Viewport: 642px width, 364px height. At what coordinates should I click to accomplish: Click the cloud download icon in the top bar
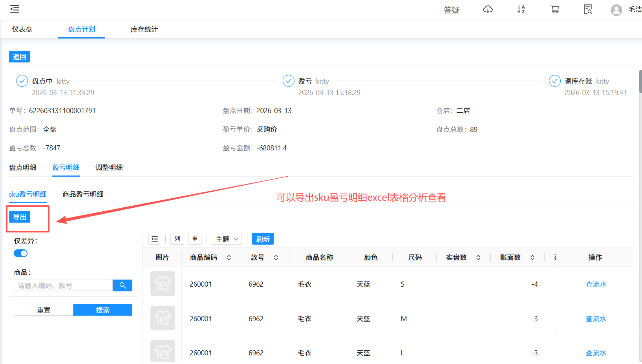pos(488,9)
